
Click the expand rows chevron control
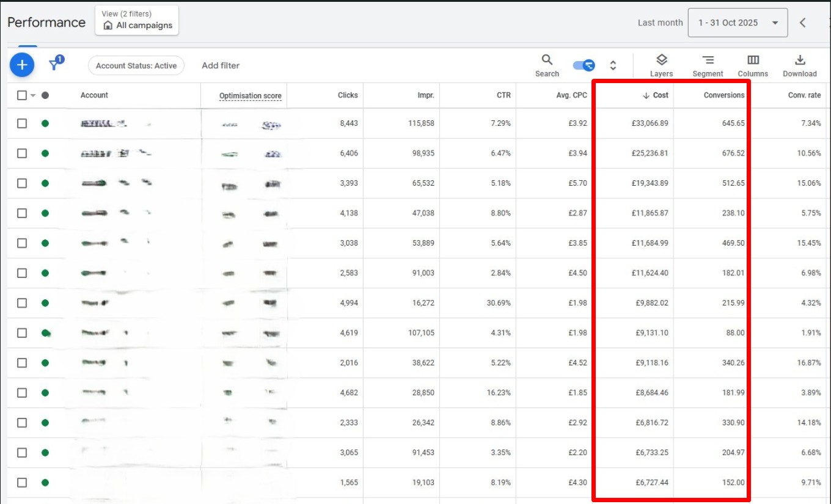tap(613, 64)
